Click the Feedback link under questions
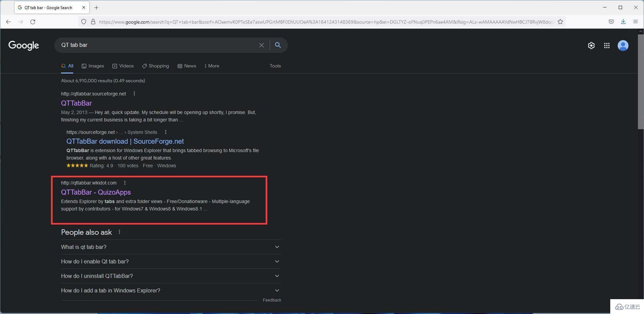The width and height of the screenshot is (644, 314). click(x=272, y=300)
